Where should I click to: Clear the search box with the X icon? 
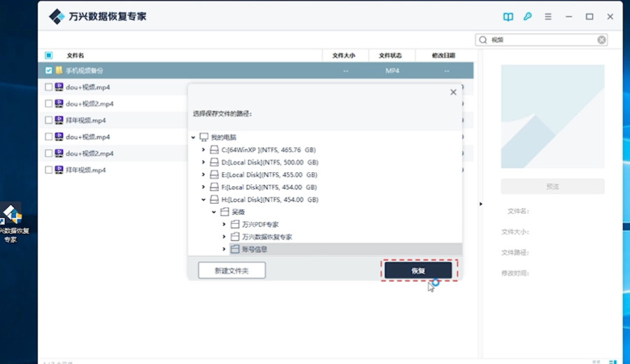(x=601, y=40)
